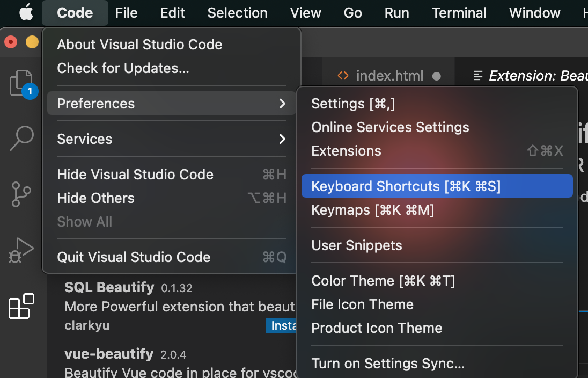Select About Visual Studio Code

(171, 45)
